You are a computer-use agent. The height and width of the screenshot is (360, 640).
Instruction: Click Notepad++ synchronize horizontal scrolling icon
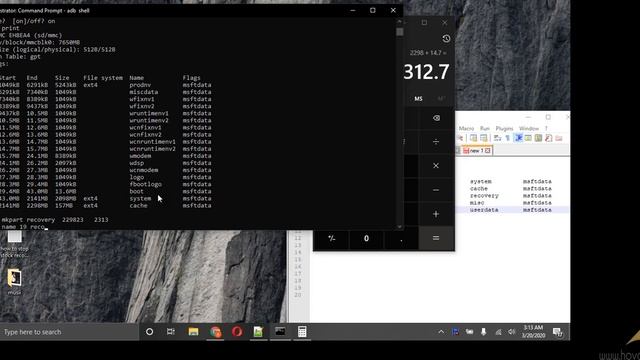(x=484, y=138)
